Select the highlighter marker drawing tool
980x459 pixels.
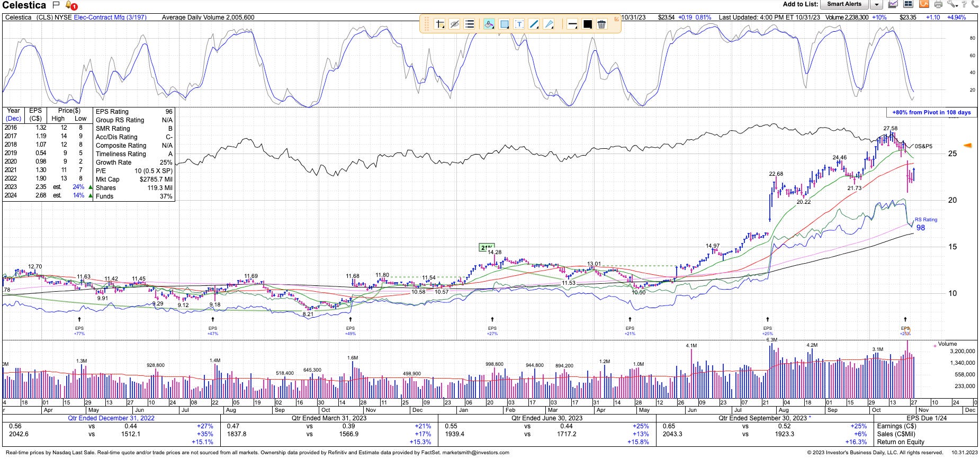[489, 24]
